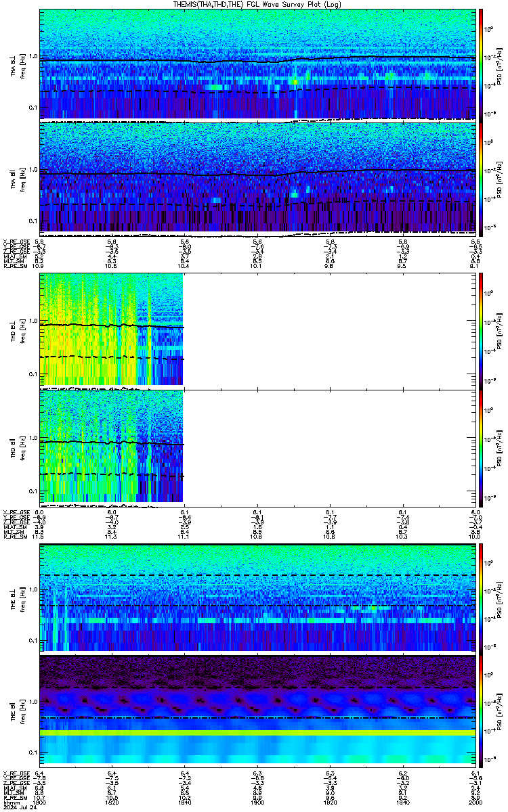Select the THA B-perpendicular spectrogram panel
The width and height of the screenshot is (508, 812).
(258, 64)
